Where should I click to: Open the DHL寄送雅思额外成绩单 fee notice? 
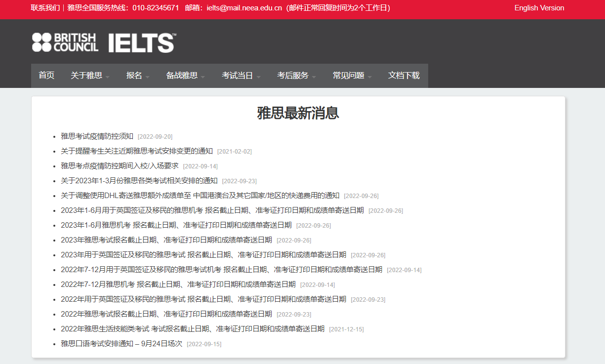200,196
